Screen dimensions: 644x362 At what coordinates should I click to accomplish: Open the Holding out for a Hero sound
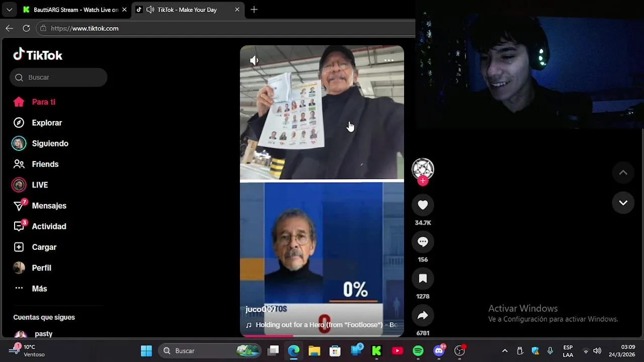[321, 325]
